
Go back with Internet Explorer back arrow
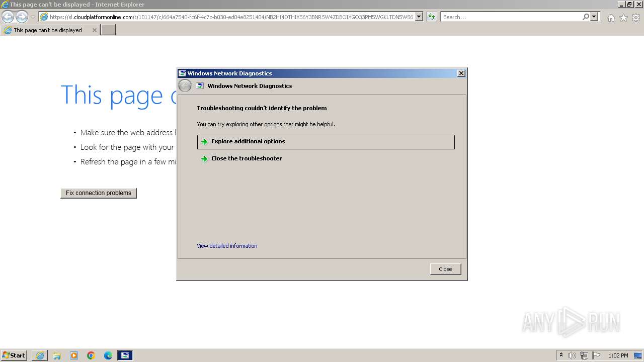coord(8,17)
